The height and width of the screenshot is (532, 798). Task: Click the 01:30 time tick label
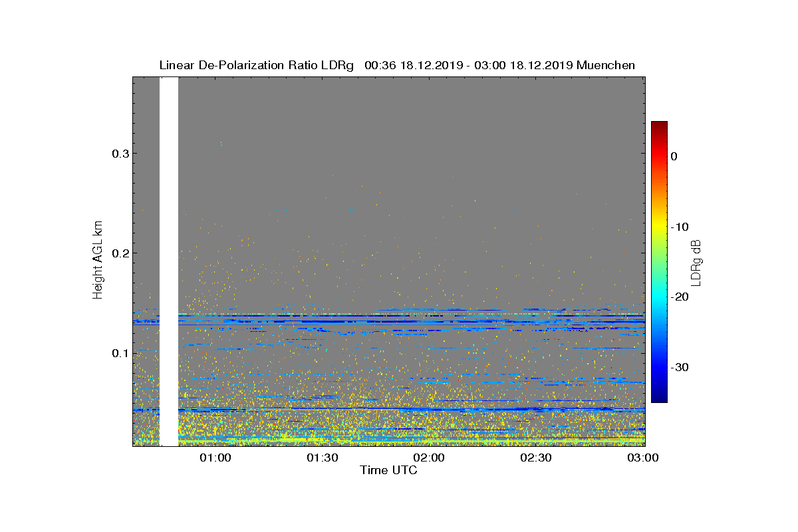click(323, 458)
